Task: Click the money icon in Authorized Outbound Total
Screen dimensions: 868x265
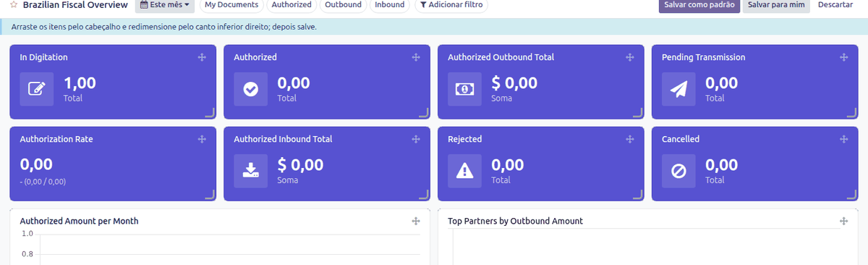Action: click(x=464, y=88)
